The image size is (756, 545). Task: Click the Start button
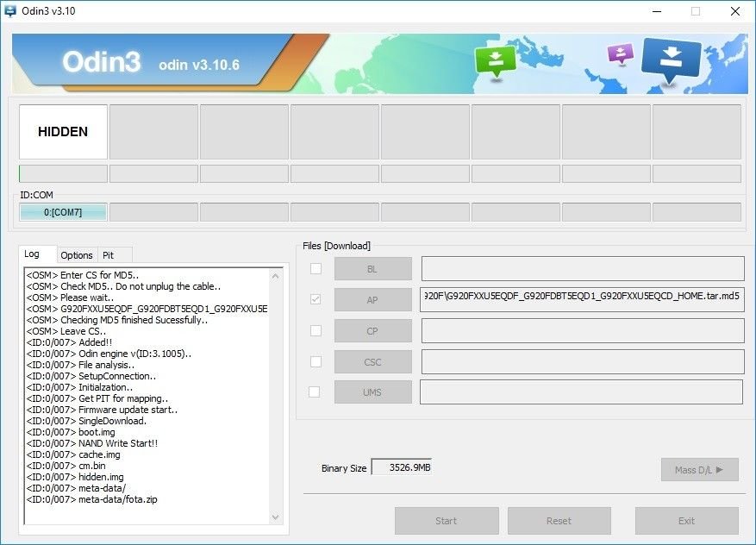[x=447, y=521]
